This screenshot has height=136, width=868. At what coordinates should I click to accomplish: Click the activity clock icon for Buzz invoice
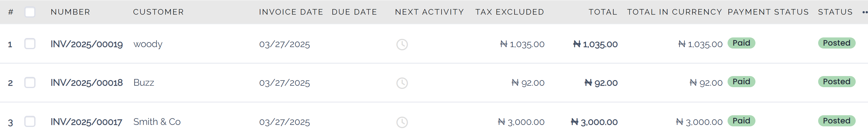coord(402,83)
